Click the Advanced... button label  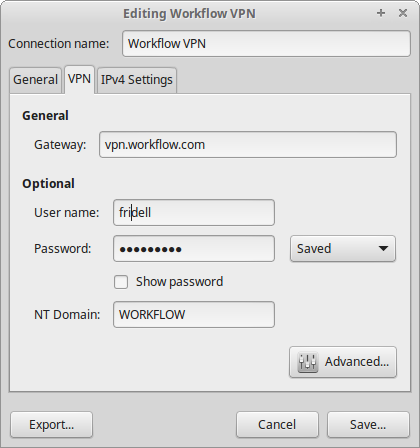(x=357, y=362)
